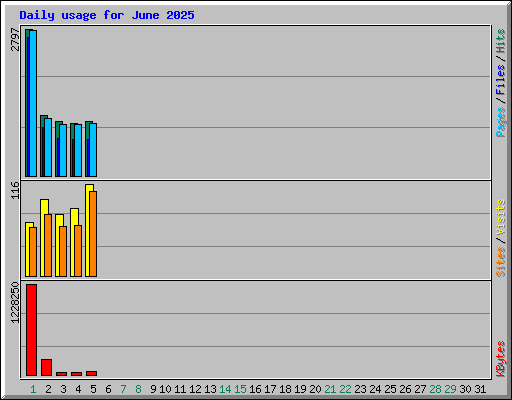Image resolution: width=512 pixels, height=400 pixels.
Task: Click day 4 on the date axis
Action: coord(78,389)
